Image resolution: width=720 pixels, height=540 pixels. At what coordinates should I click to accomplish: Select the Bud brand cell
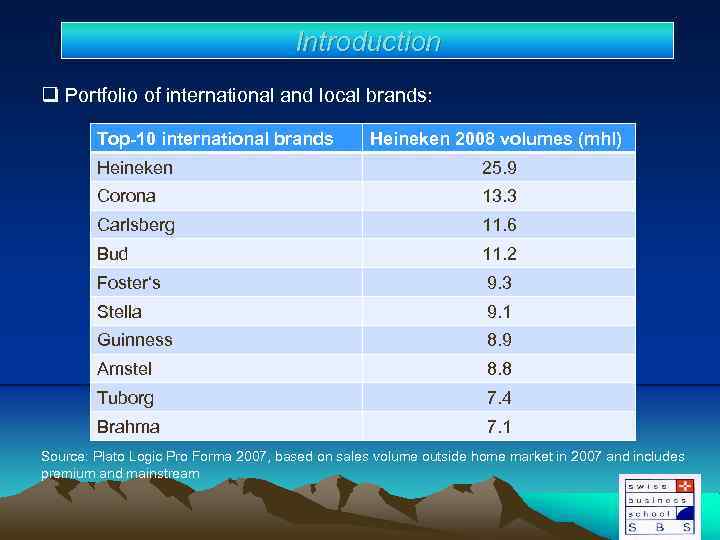coord(226,253)
